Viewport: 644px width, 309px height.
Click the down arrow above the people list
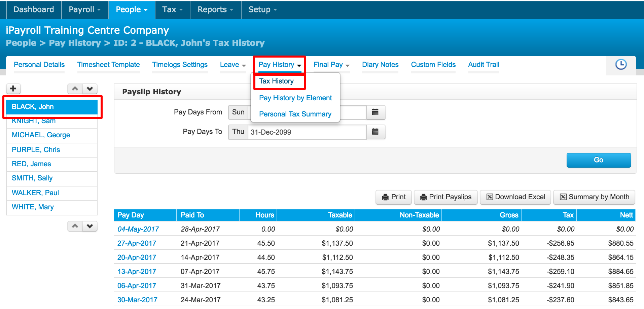click(x=90, y=89)
